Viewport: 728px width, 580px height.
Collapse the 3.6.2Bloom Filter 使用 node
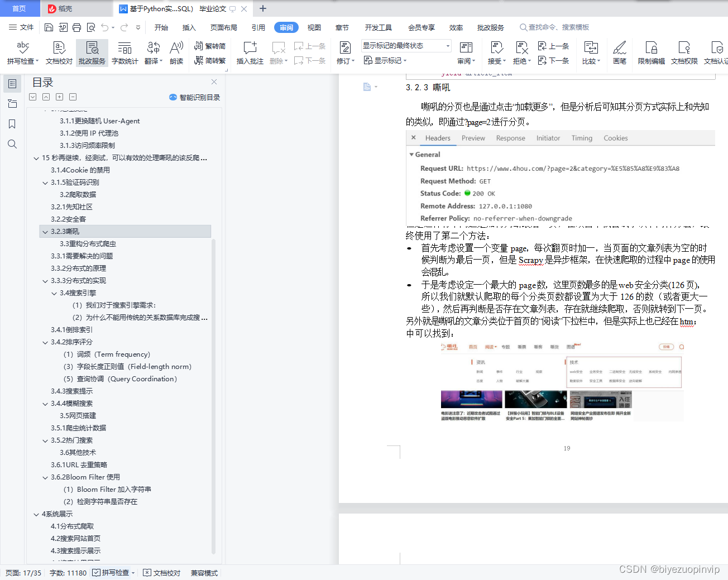45,477
